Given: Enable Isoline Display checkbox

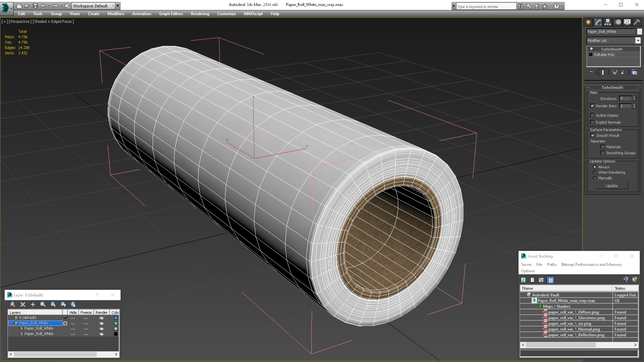Looking at the screenshot, I should coord(592,115).
